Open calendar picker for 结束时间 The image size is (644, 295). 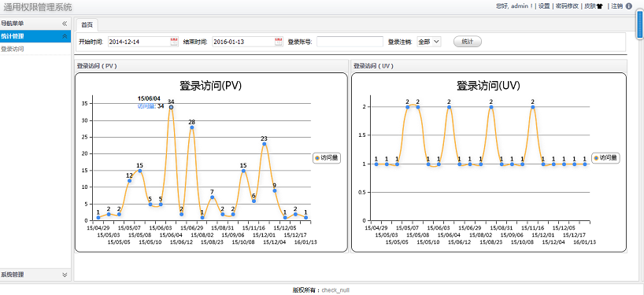click(x=279, y=42)
